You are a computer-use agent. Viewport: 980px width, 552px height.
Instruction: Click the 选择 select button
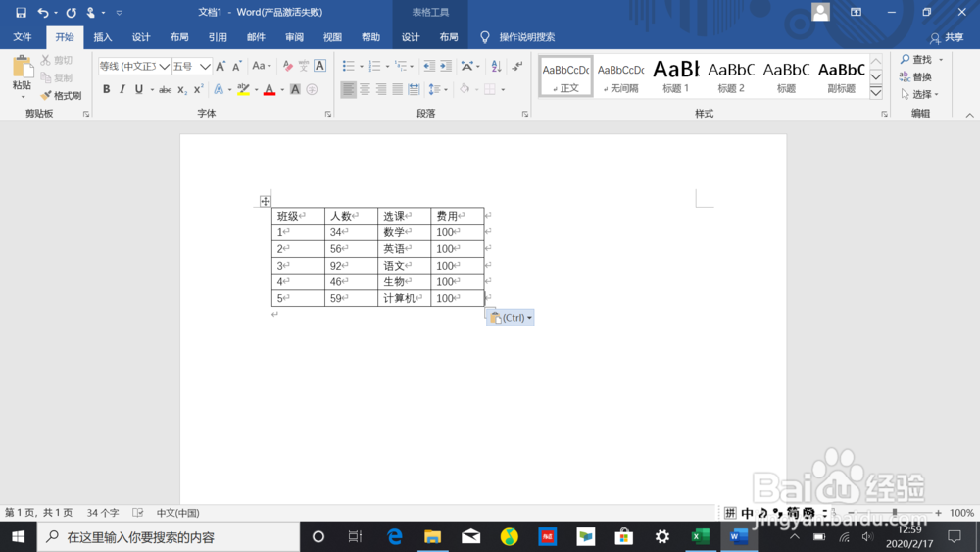tap(920, 94)
